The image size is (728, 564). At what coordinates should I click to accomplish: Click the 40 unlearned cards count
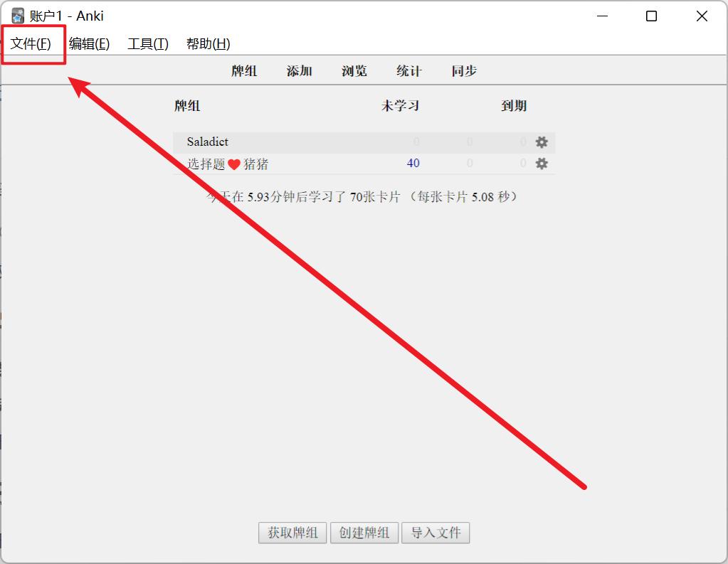[x=413, y=164]
